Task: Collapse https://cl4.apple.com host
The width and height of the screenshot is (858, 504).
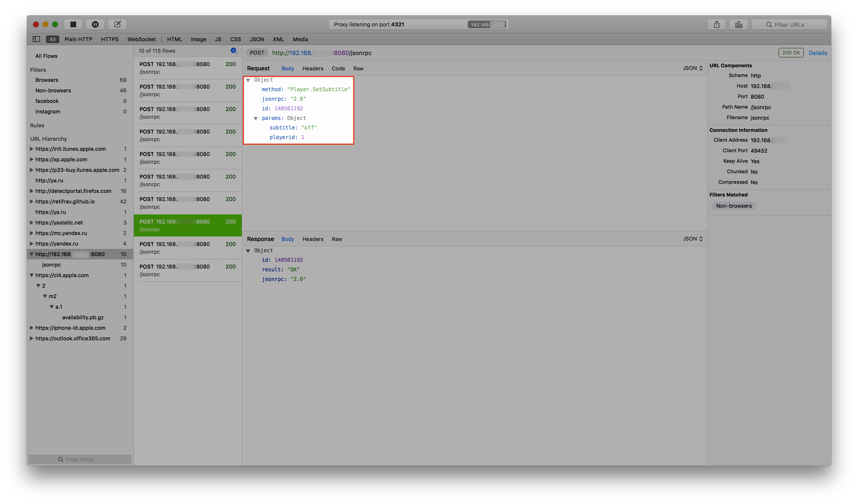Action: click(32, 275)
